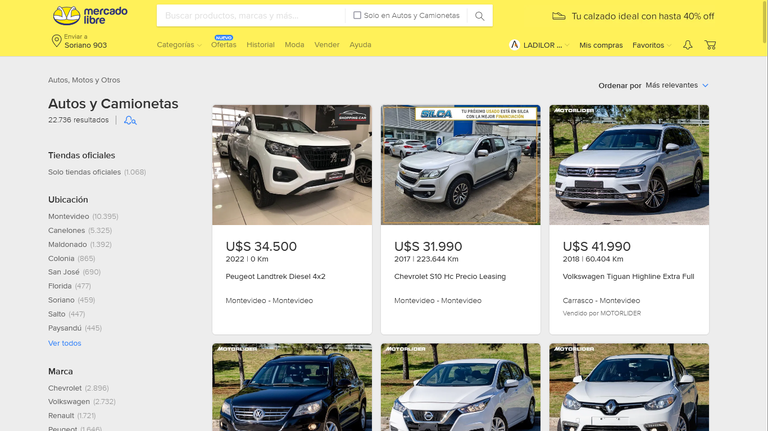The width and height of the screenshot is (768, 431).
Task: Filter brand by Chevrolet
Action: (78, 388)
